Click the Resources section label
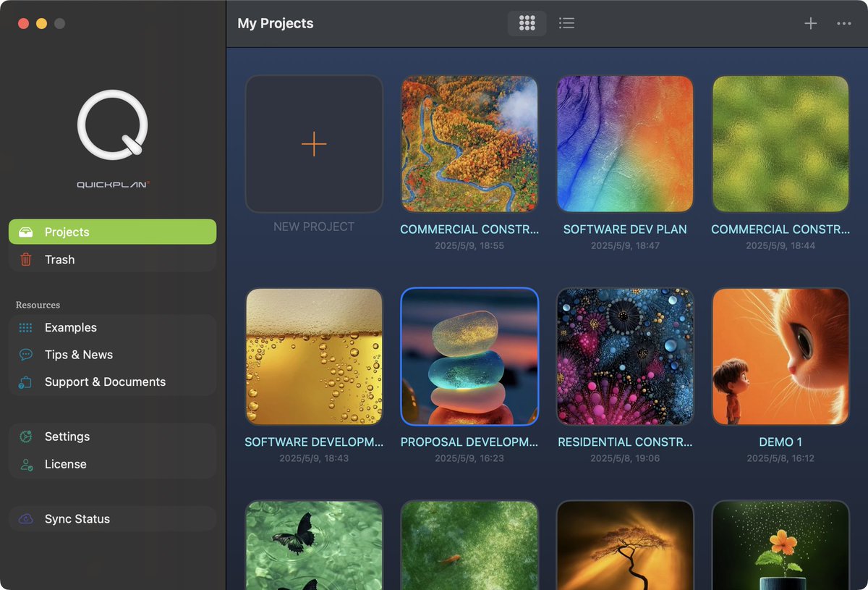This screenshot has width=868, height=590. (x=38, y=305)
